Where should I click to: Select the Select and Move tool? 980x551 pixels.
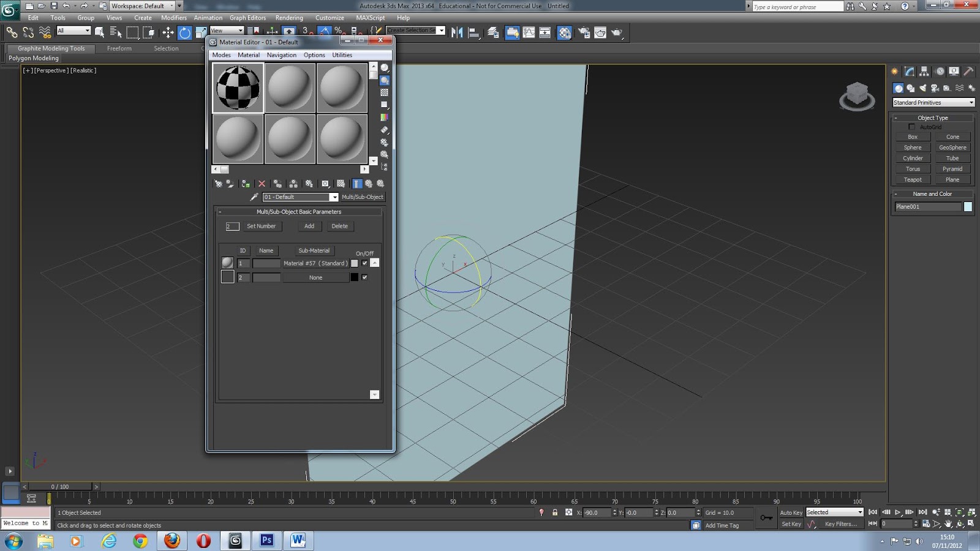point(168,31)
